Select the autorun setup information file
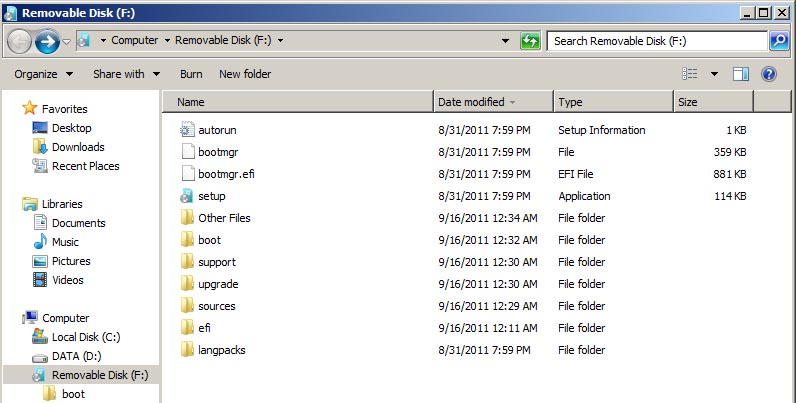Viewport: 796px width, 403px height. pos(217,130)
